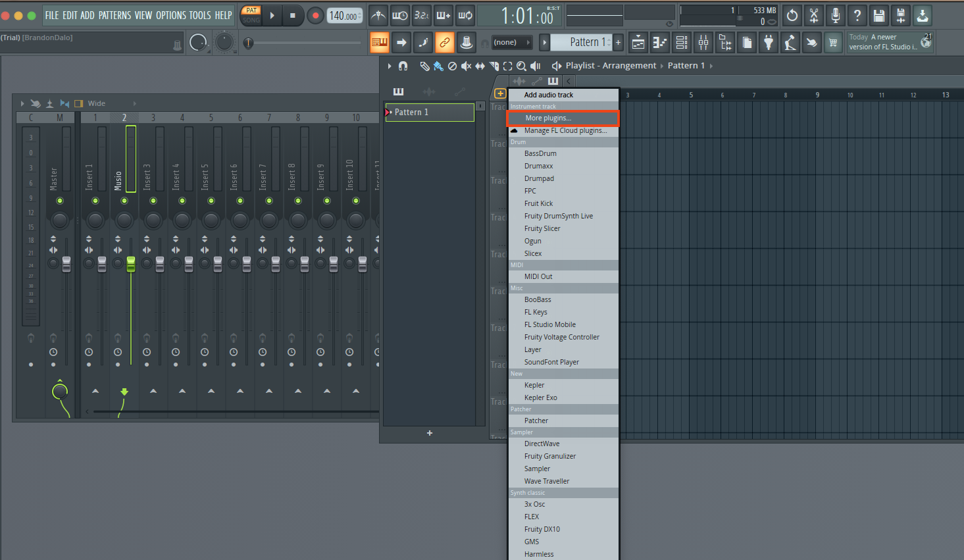Open the Piano roll view icon

point(660,43)
